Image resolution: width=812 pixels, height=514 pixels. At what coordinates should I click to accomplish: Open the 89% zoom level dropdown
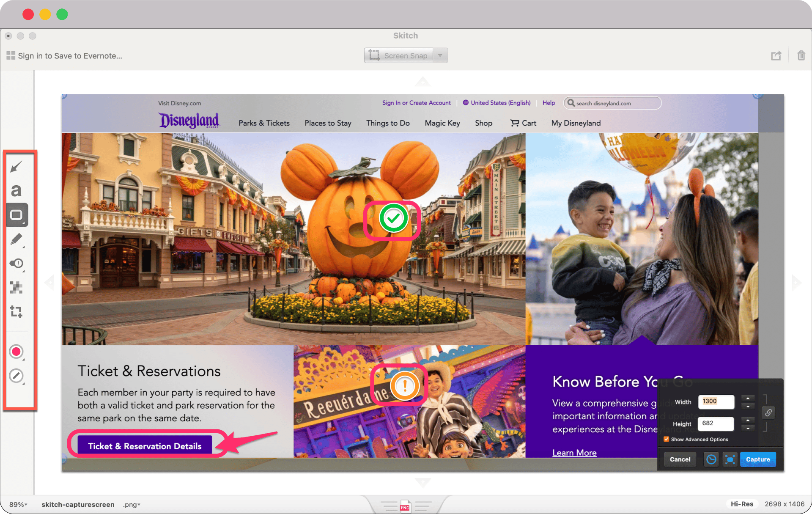point(18,504)
